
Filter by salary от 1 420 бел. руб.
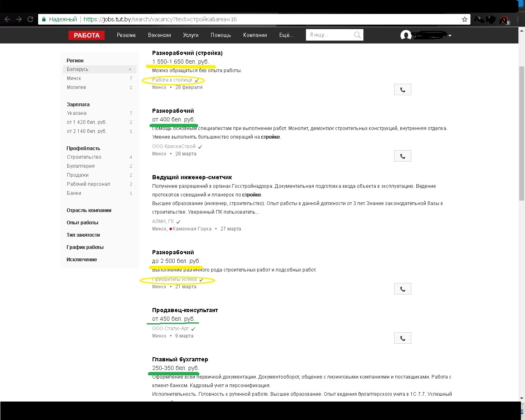87,122
